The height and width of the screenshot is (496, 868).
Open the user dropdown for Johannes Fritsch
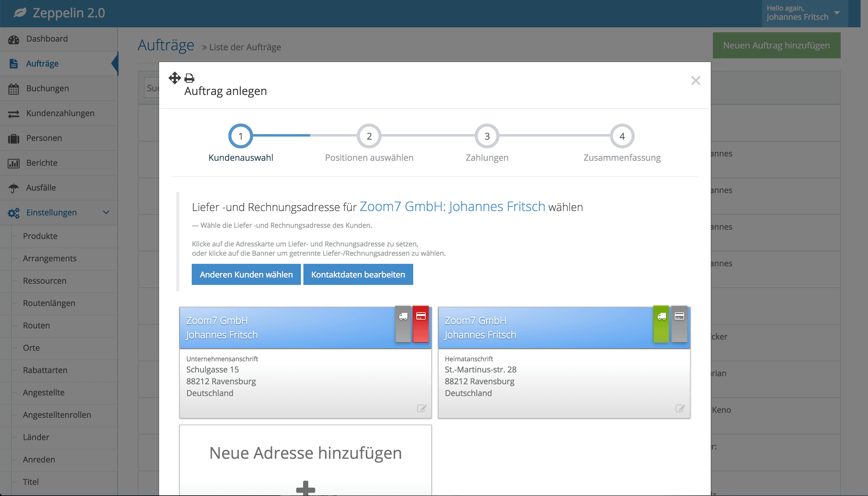(x=804, y=13)
